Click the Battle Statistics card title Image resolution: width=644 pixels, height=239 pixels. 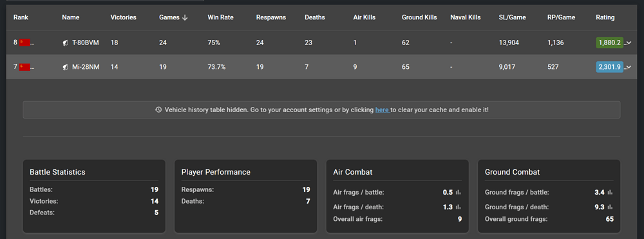[57, 172]
